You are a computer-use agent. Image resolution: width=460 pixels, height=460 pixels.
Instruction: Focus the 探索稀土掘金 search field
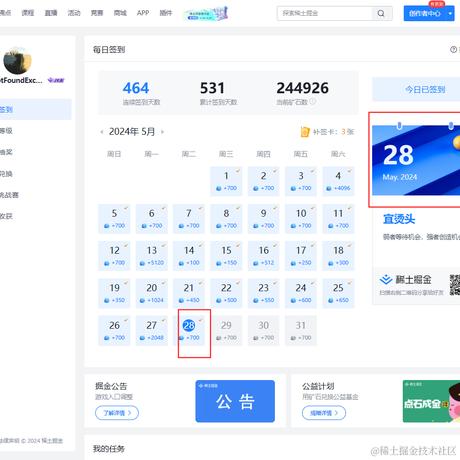click(x=324, y=13)
